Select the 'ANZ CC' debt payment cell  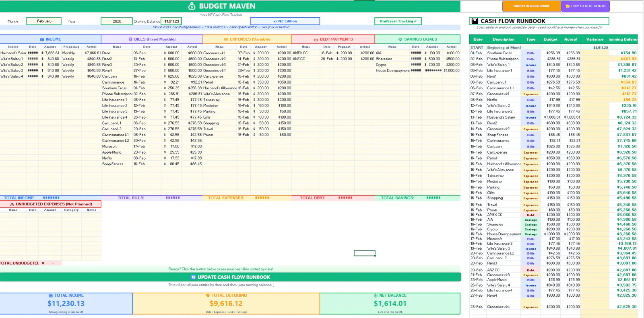click(305, 59)
